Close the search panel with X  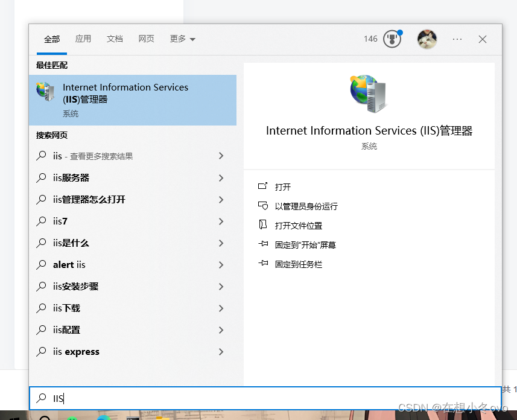coord(483,39)
